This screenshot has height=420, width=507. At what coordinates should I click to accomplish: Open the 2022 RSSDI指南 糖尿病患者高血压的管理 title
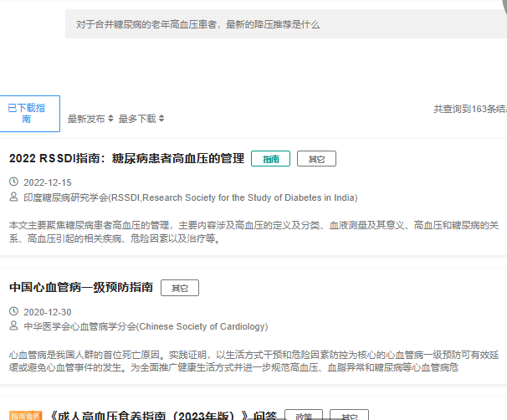pyautogui.click(x=126, y=158)
